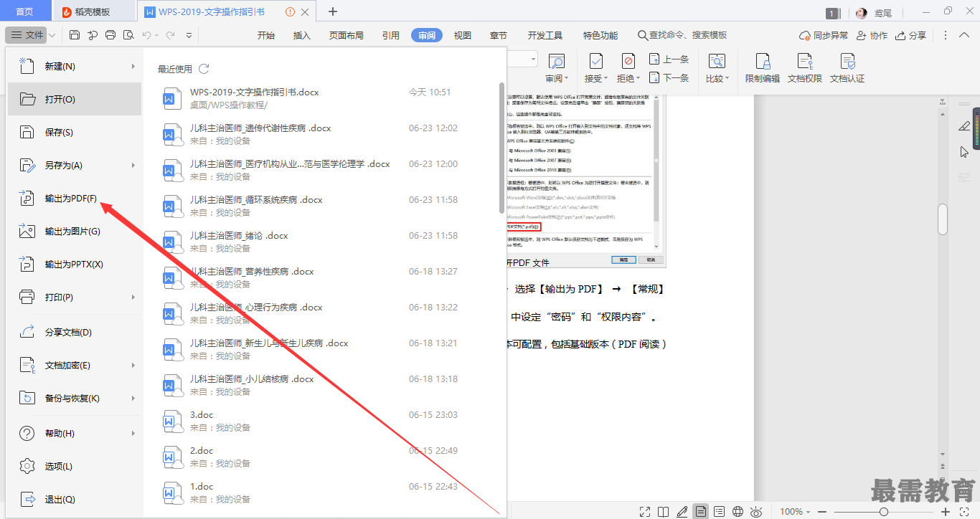Expand the 备份与恢复(K) submenu arrow
This screenshot has height=519, width=980.
133,398
